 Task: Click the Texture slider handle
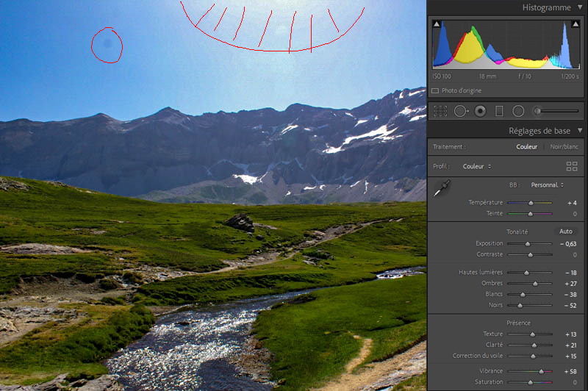[532, 334]
